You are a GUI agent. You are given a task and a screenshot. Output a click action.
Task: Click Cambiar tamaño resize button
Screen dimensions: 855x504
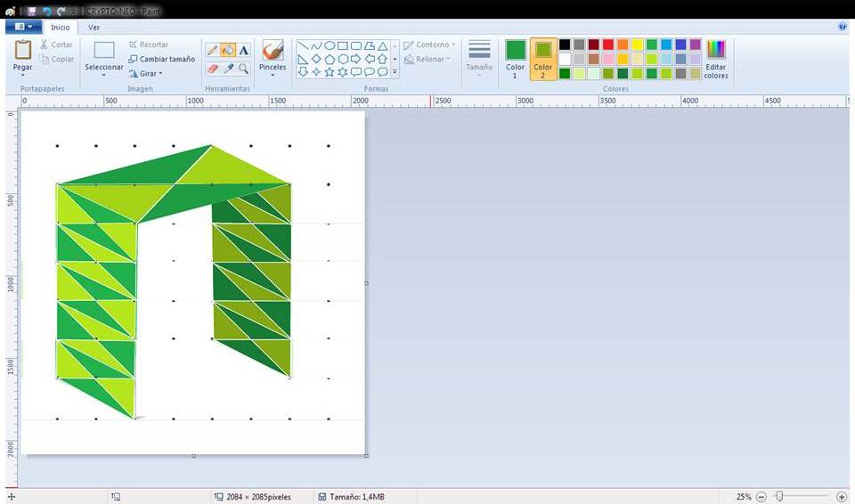point(161,59)
